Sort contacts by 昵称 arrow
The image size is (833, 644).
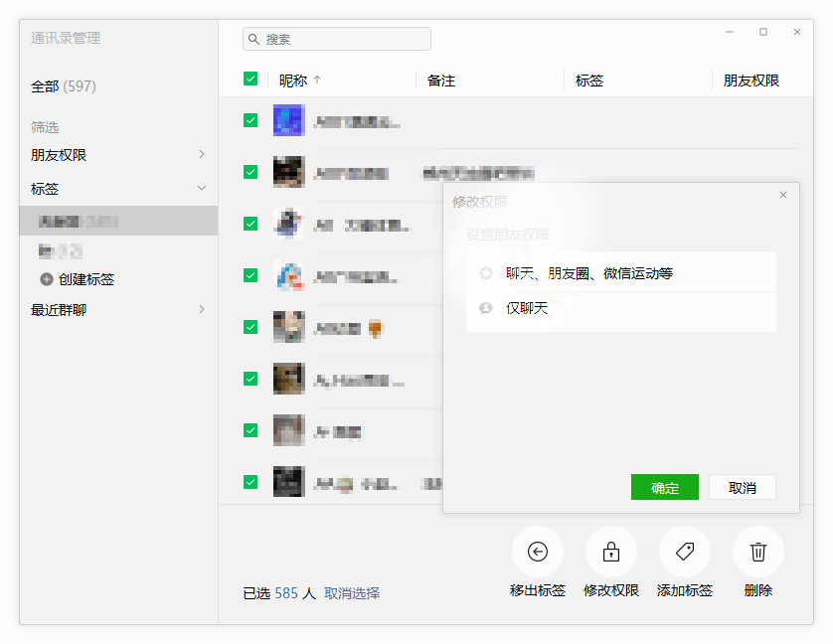click(317, 80)
